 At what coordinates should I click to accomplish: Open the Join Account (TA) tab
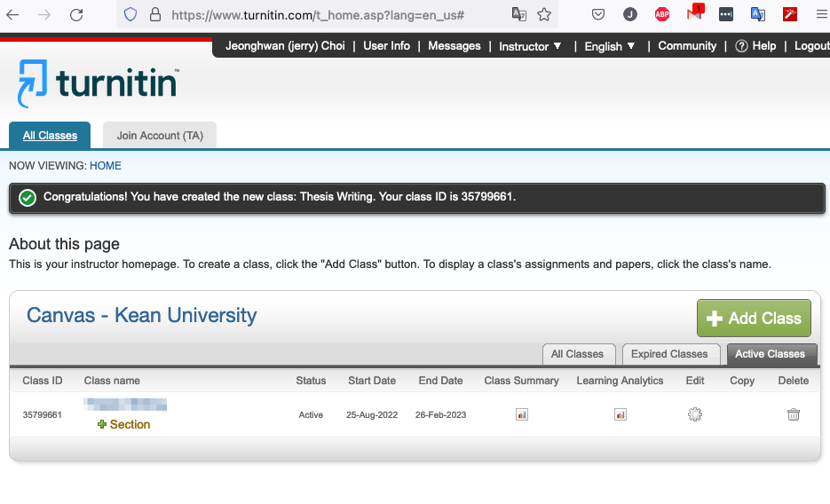pos(160,136)
